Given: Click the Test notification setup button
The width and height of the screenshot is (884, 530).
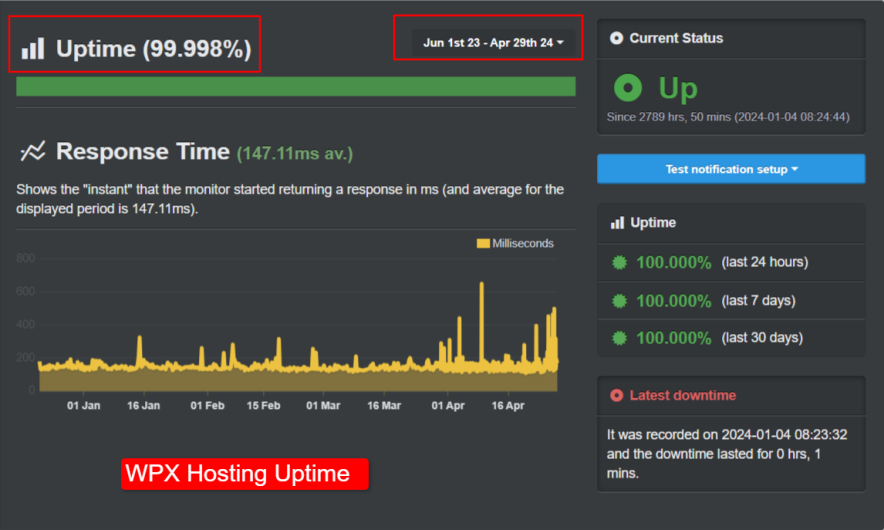Looking at the screenshot, I should (x=731, y=169).
